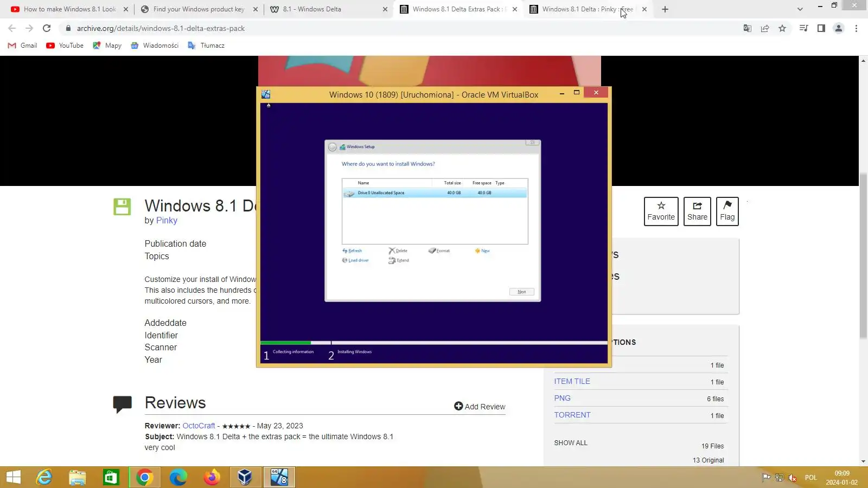Open the Mapy bookmark
The image size is (868, 488).
click(x=107, y=46)
